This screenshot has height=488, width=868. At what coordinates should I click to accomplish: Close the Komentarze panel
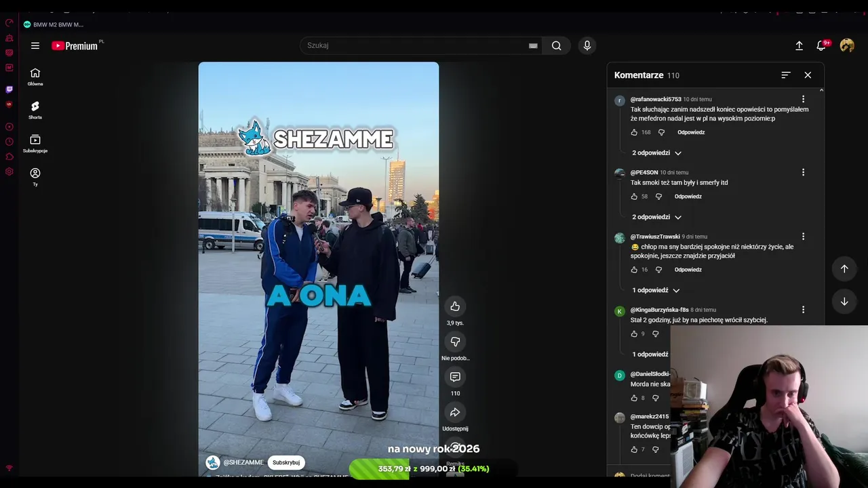(x=808, y=75)
